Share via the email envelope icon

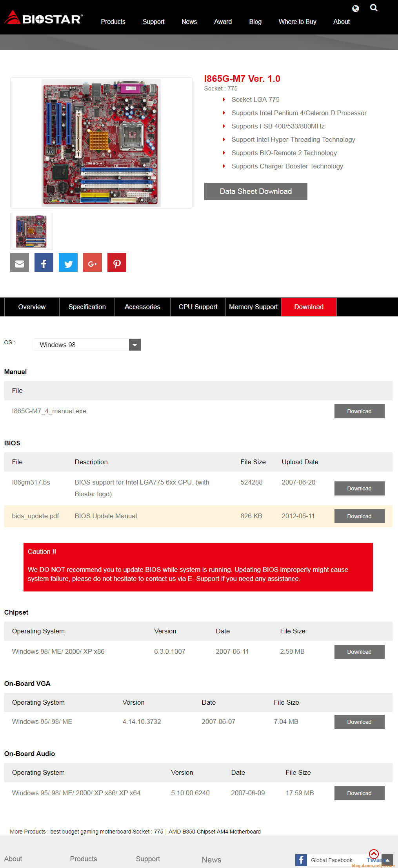(20, 262)
